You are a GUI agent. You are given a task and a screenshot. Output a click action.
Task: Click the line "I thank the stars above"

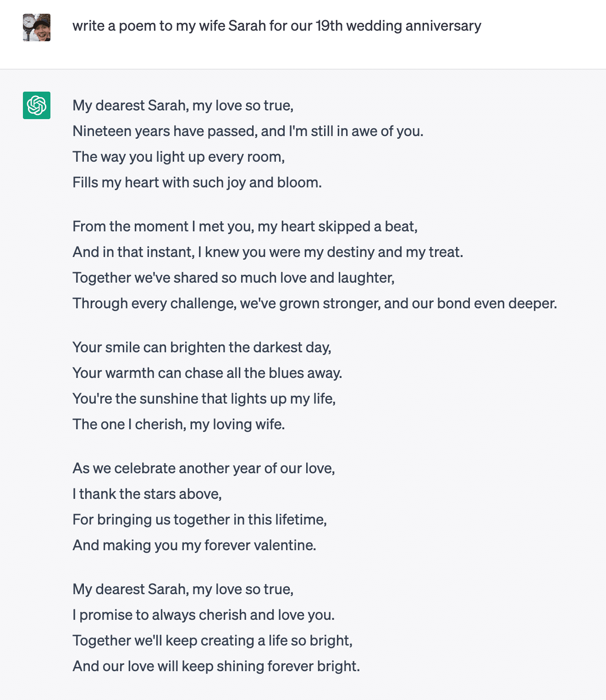point(147,493)
